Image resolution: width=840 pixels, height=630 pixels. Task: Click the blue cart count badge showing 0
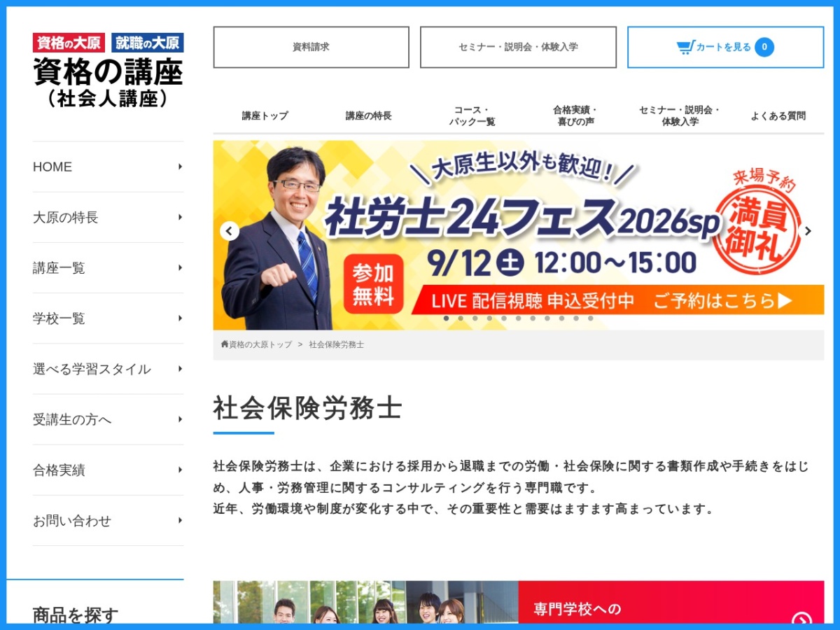tap(764, 47)
